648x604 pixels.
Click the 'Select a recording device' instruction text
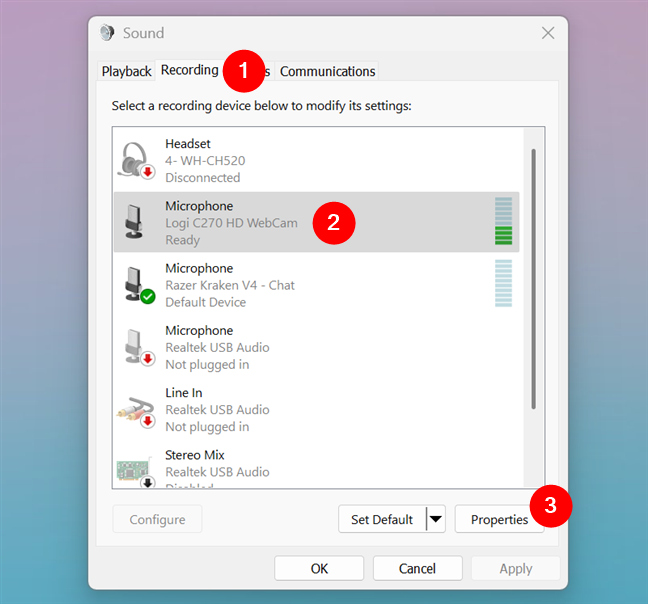262,106
